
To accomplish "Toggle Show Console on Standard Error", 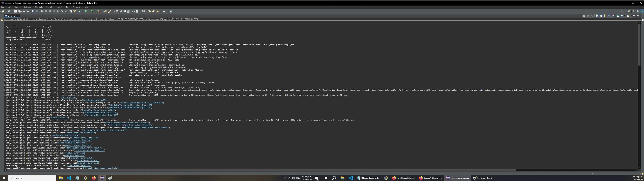I will [612, 16].
